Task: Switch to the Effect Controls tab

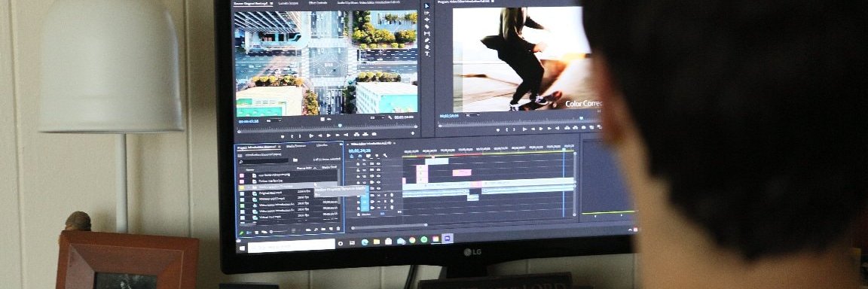Action: [x=318, y=3]
